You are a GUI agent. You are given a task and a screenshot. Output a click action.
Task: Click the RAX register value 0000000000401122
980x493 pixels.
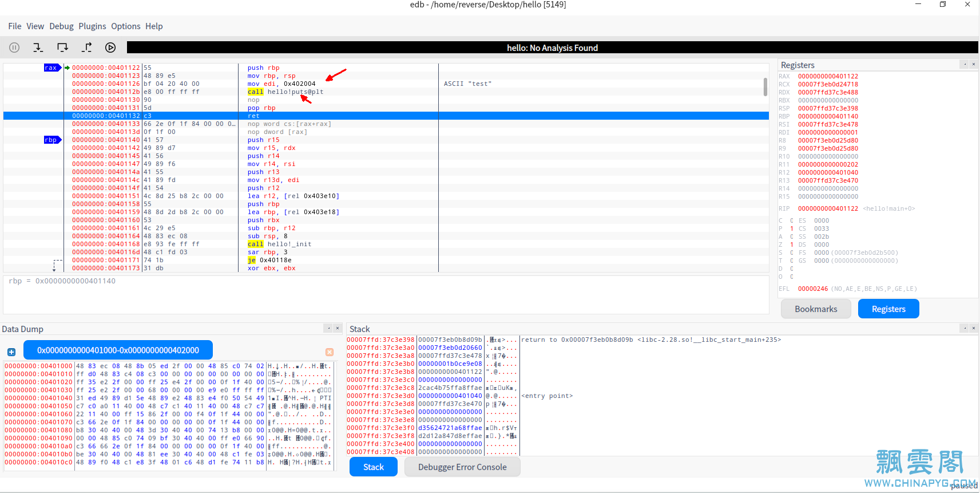(828, 76)
